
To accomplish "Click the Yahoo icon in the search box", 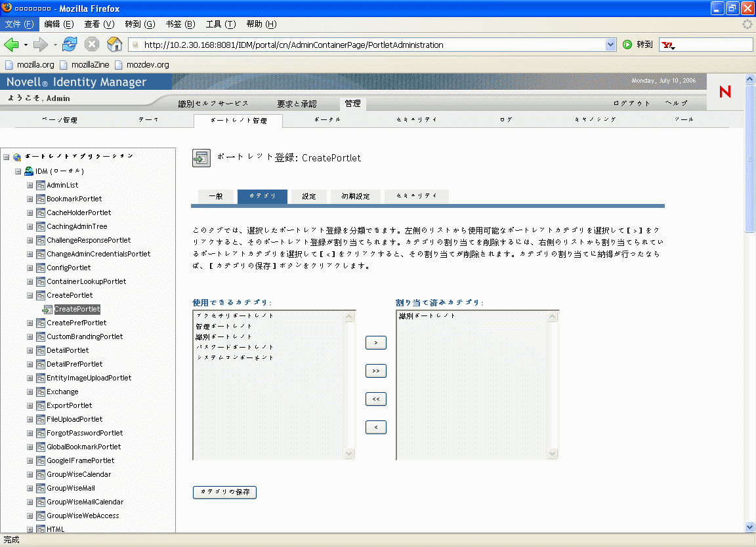I will (668, 45).
